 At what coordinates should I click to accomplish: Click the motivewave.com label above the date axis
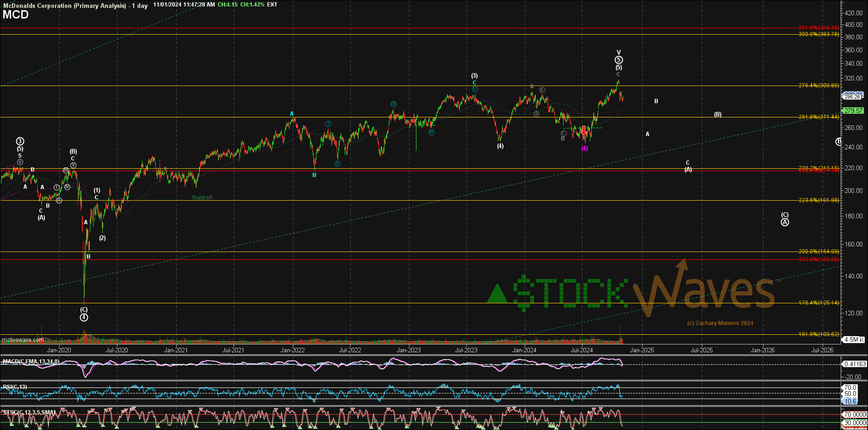[23, 340]
